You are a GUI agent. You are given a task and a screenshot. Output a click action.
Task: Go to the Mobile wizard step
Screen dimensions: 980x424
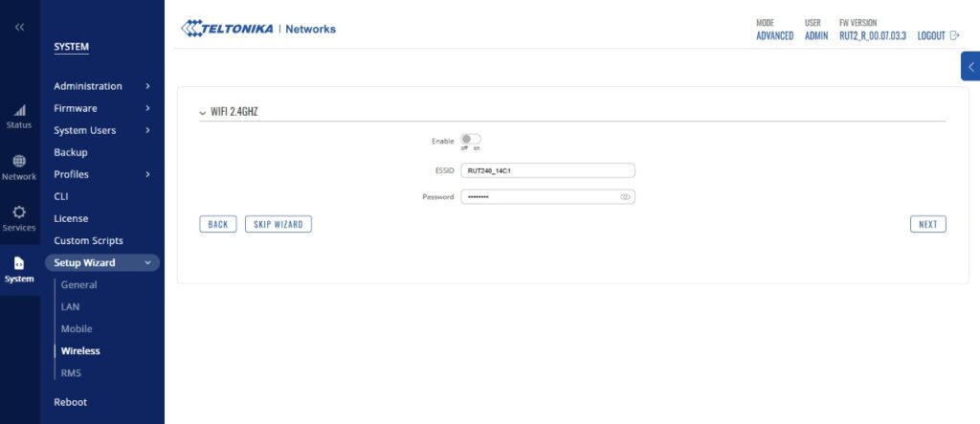(x=77, y=329)
